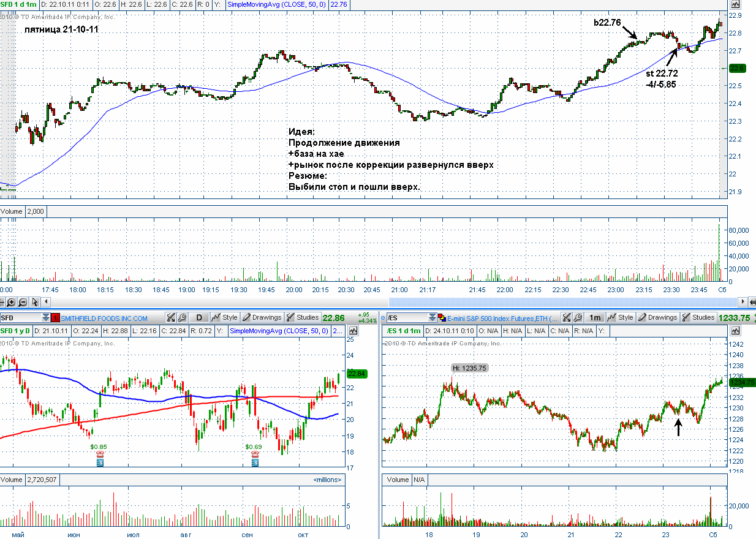Zoom out using the magnifier minus icon
The width and height of the screenshot is (756, 539).
tap(23, 302)
